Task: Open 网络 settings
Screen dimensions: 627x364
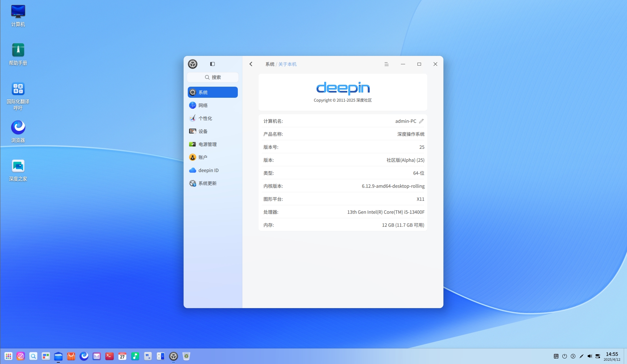Action: click(213, 105)
